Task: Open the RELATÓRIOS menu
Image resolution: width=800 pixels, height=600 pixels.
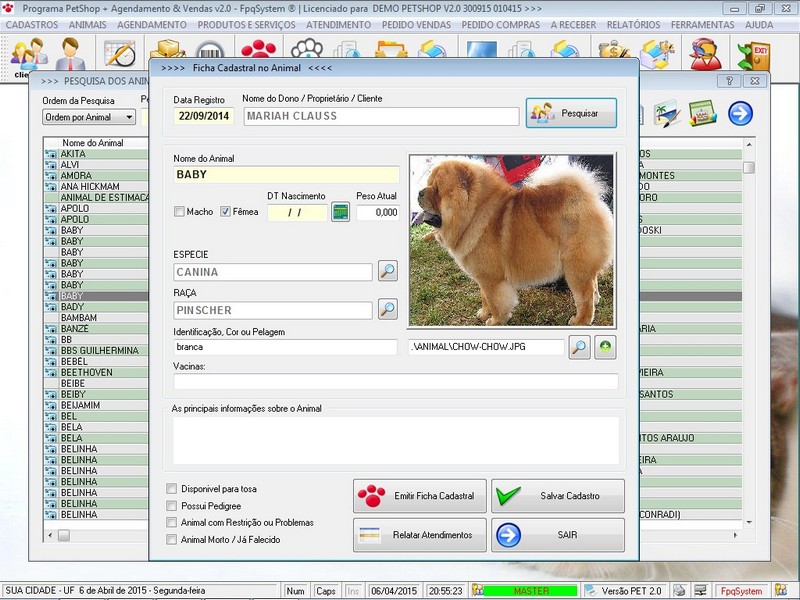Action: click(633, 24)
